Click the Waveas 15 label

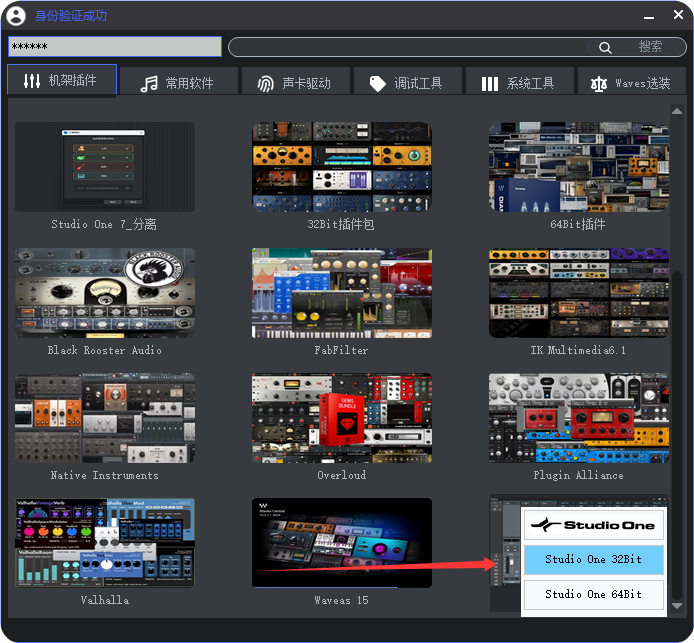(341, 601)
